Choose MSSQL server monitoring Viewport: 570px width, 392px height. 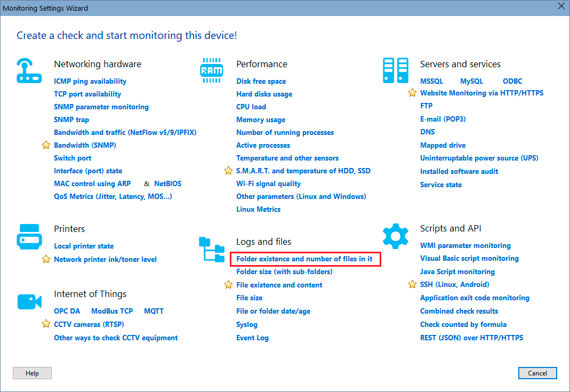tap(432, 81)
